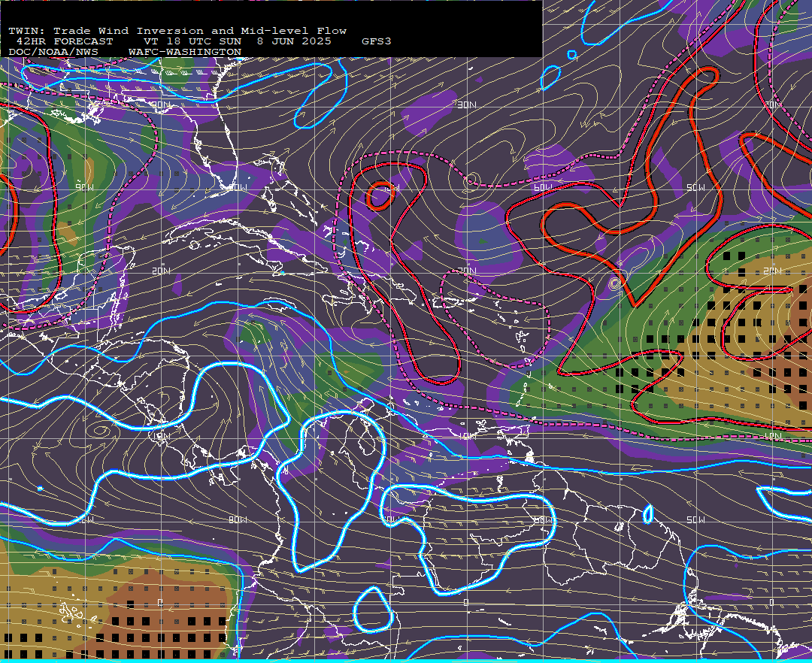
Task: Click the small closed red contour east of the Bahamas
Action: pos(380,195)
